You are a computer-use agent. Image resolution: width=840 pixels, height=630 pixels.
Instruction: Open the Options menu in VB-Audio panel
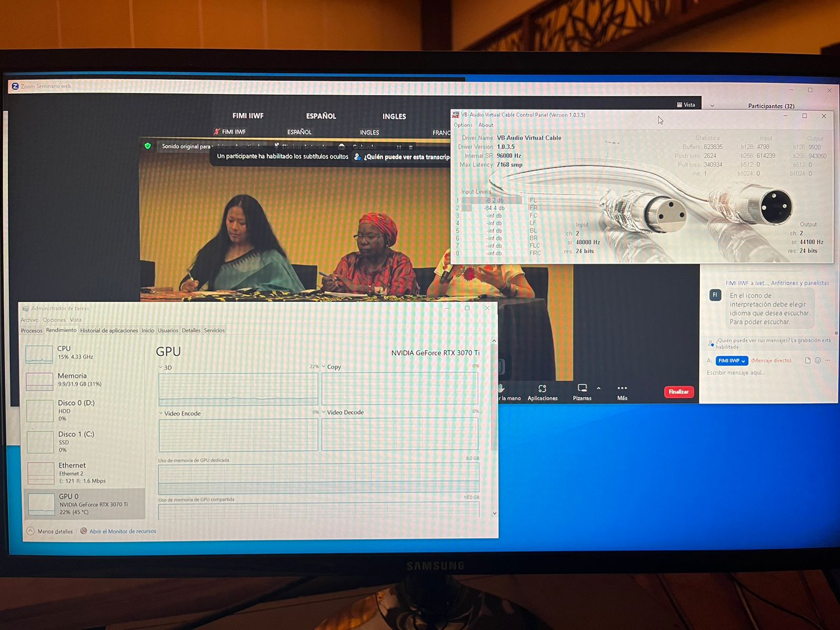coord(463,125)
